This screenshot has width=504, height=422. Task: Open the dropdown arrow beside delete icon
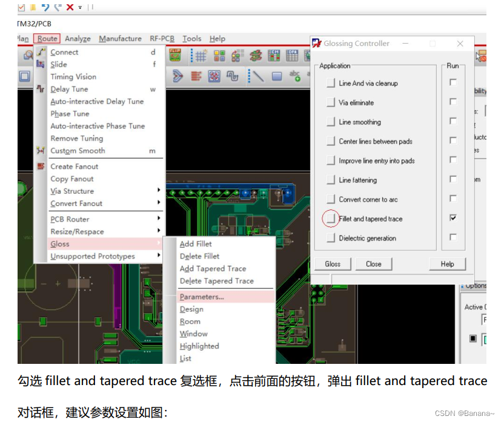tap(80, 7)
